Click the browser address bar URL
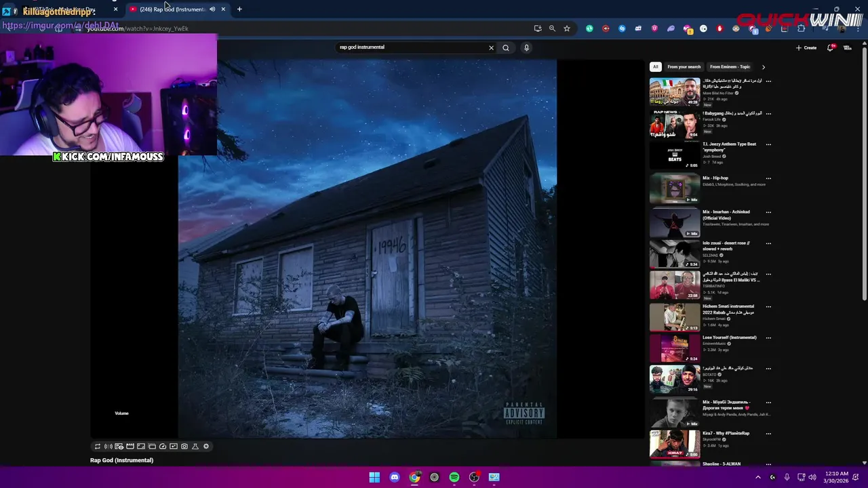868x488 pixels. (x=138, y=28)
